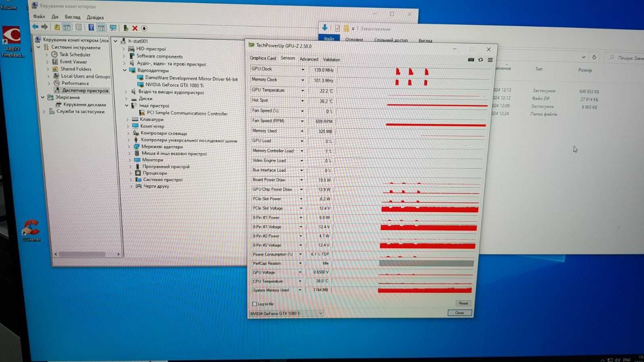Viewport: 644px width, 362px height.
Task: Click the scan for hardware changes monitor icon
Action: (113, 28)
